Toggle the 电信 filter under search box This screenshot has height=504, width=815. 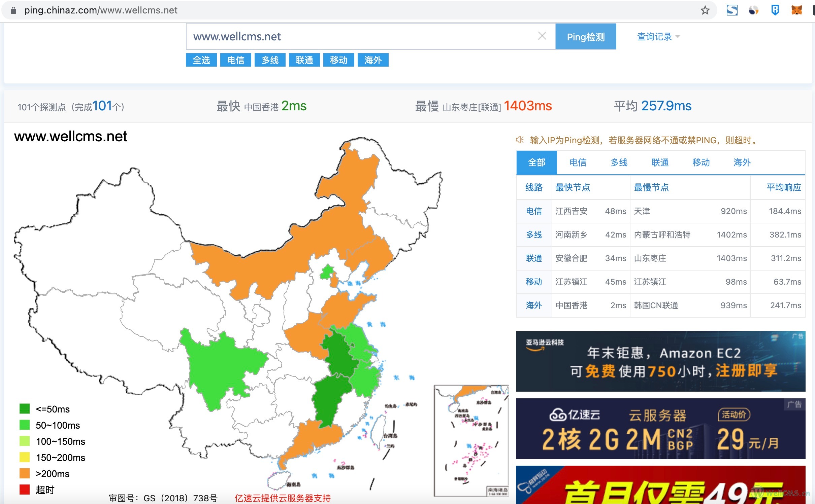pyautogui.click(x=235, y=60)
